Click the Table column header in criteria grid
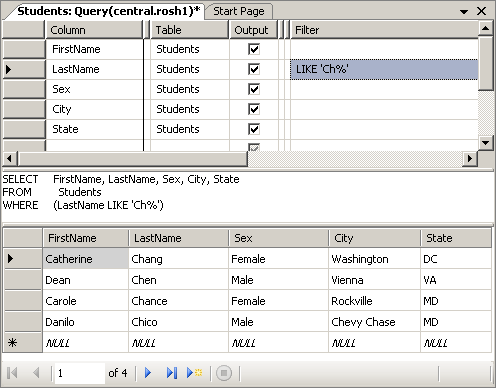Screen dimensions: 496x388 point(189,30)
